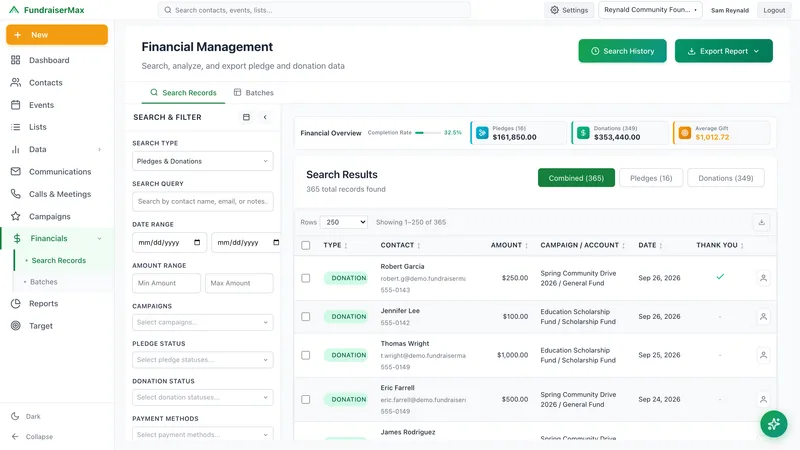Sort by the Date column header
The height and width of the screenshot is (450, 800).
coord(650,245)
